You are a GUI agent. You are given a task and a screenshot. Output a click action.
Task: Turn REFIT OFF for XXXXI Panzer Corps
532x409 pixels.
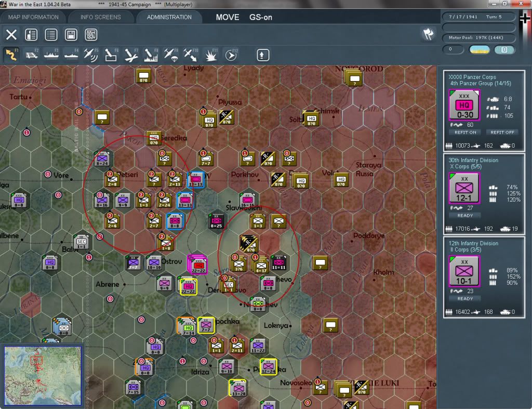pyautogui.click(x=502, y=133)
